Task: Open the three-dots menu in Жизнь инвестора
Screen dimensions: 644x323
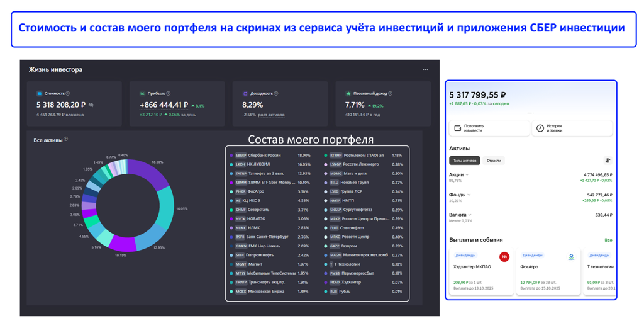Action: (x=425, y=69)
